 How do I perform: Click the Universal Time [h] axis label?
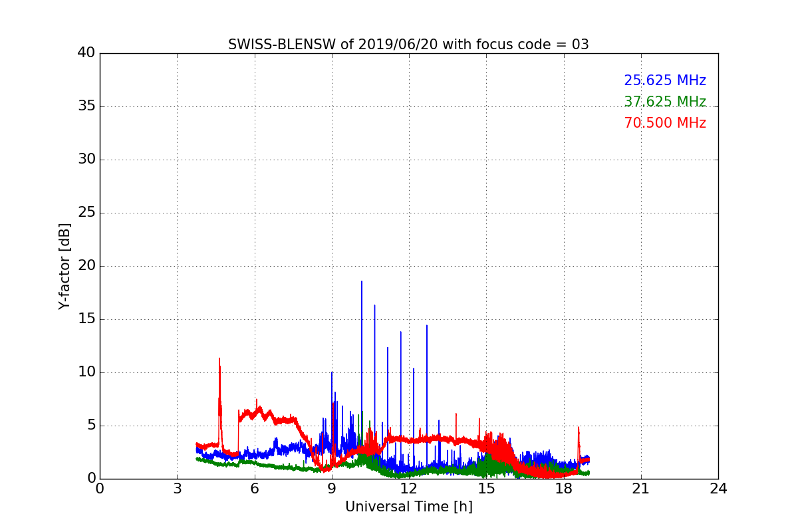pyautogui.click(x=408, y=507)
